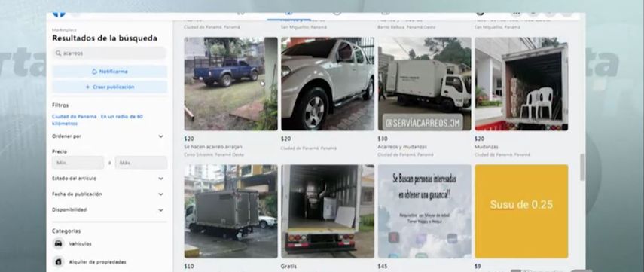Click the $10 price label
Image resolution: width=644 pixels, height=272 pixels.
coord(188,267)
